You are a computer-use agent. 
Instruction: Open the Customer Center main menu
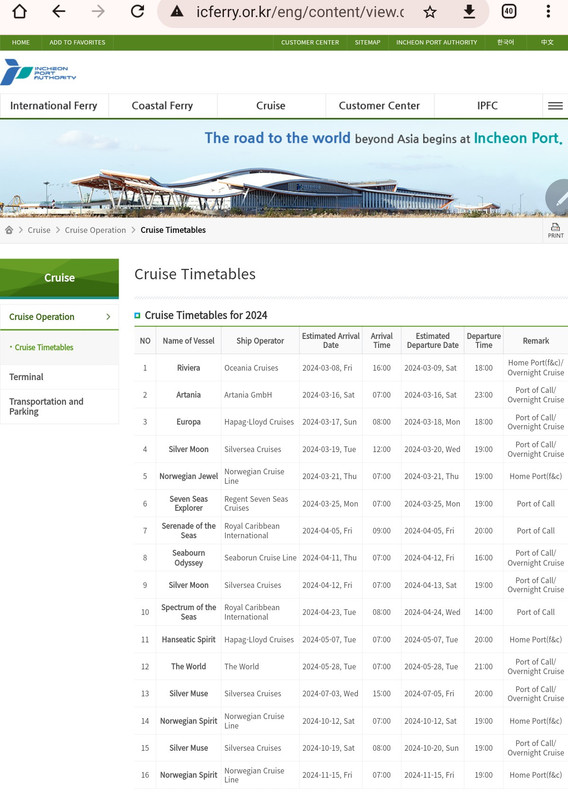[379, 106]
